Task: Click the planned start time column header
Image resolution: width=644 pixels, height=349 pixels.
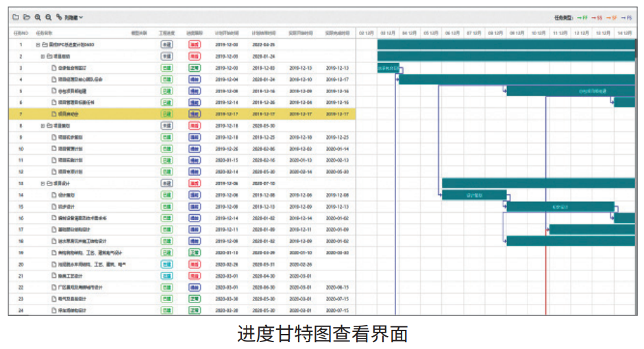Action: point(227,33)
